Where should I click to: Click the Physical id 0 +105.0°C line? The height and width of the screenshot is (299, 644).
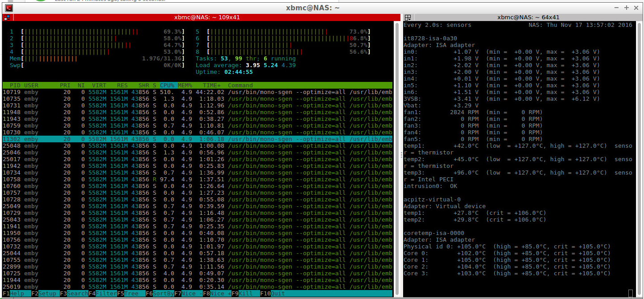[507, 247]
